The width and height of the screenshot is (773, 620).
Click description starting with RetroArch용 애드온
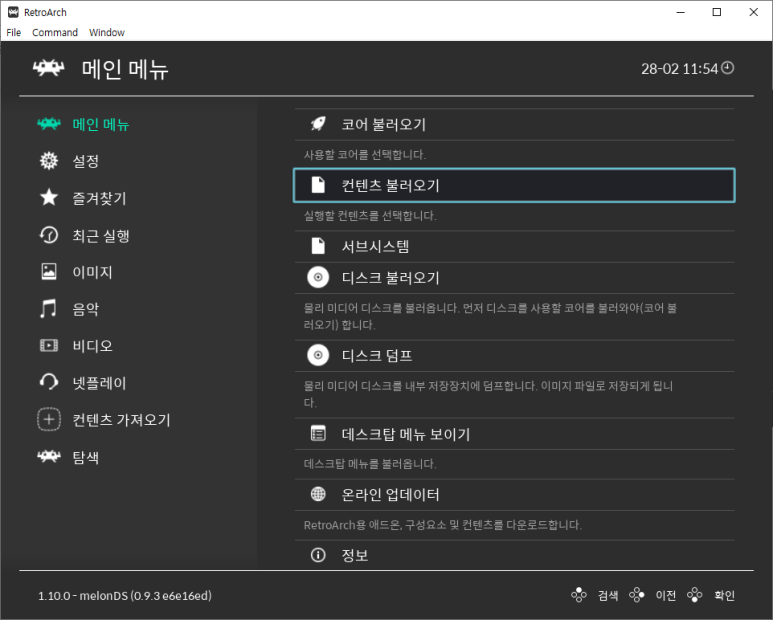coord(443,525)
